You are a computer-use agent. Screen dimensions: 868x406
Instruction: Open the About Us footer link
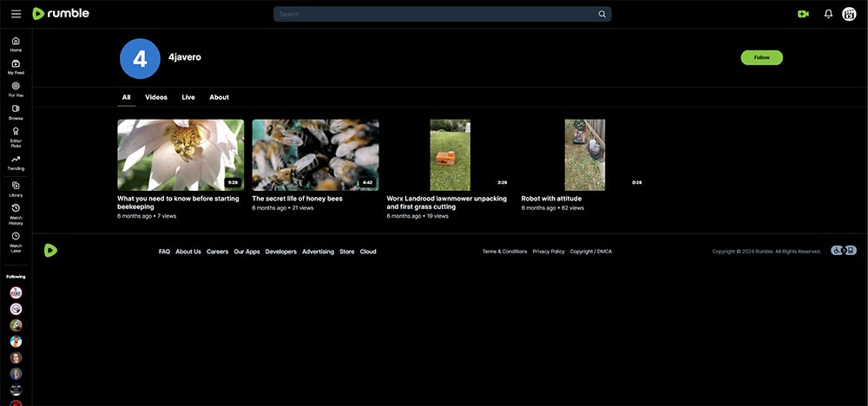click(188, 252)
